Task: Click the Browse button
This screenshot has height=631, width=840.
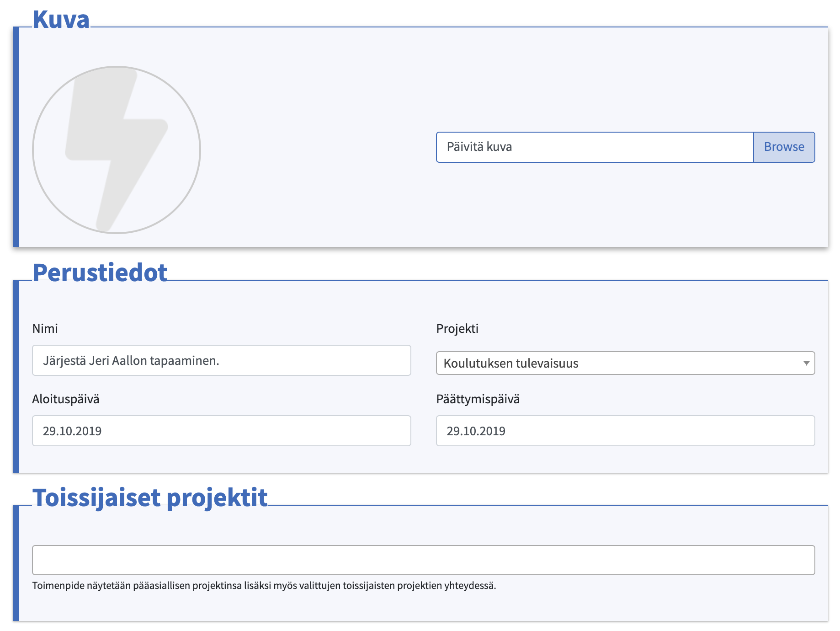Action: point(784,147)
